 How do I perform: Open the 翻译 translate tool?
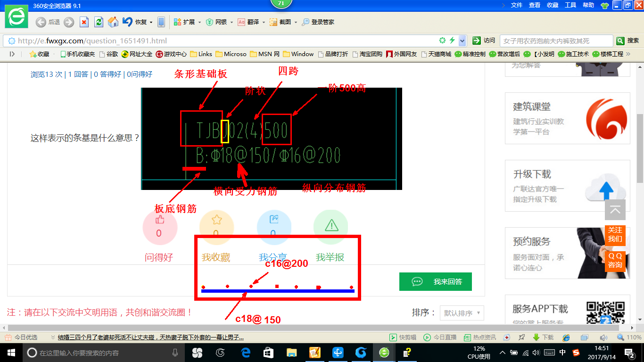point(248,22)
